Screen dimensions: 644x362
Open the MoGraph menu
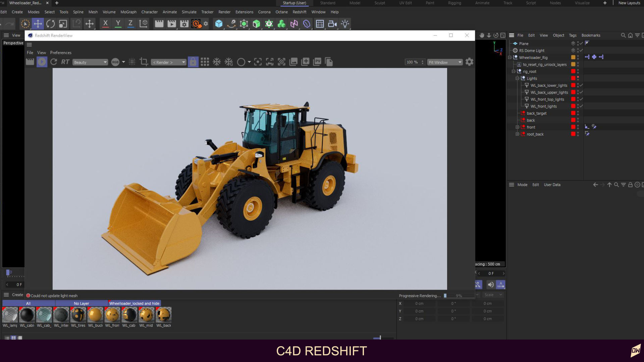point(128,12)
